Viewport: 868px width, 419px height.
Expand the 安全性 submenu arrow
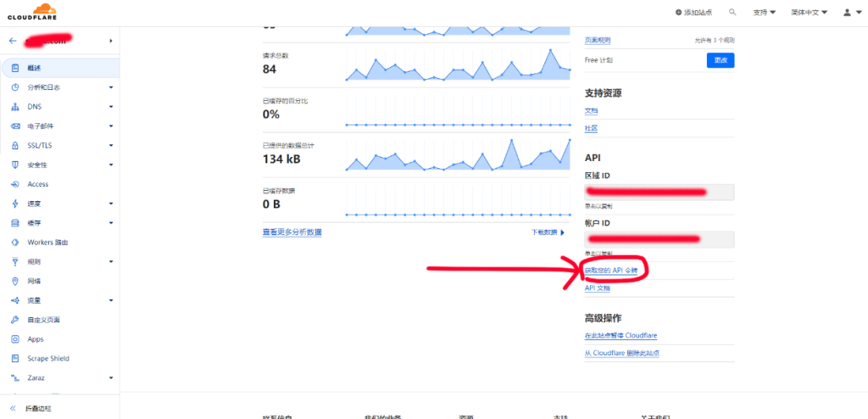click(111, 165)
